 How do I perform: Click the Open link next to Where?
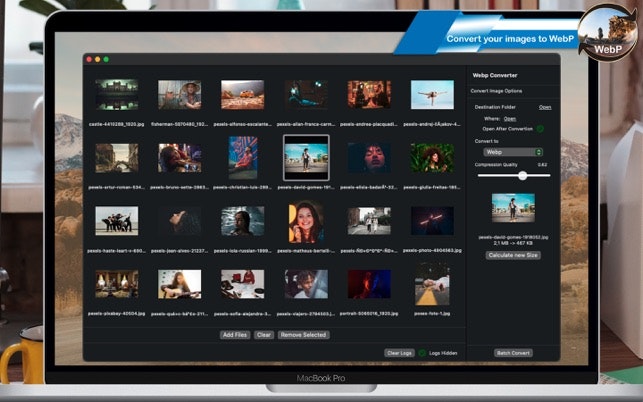click(510, 119)
